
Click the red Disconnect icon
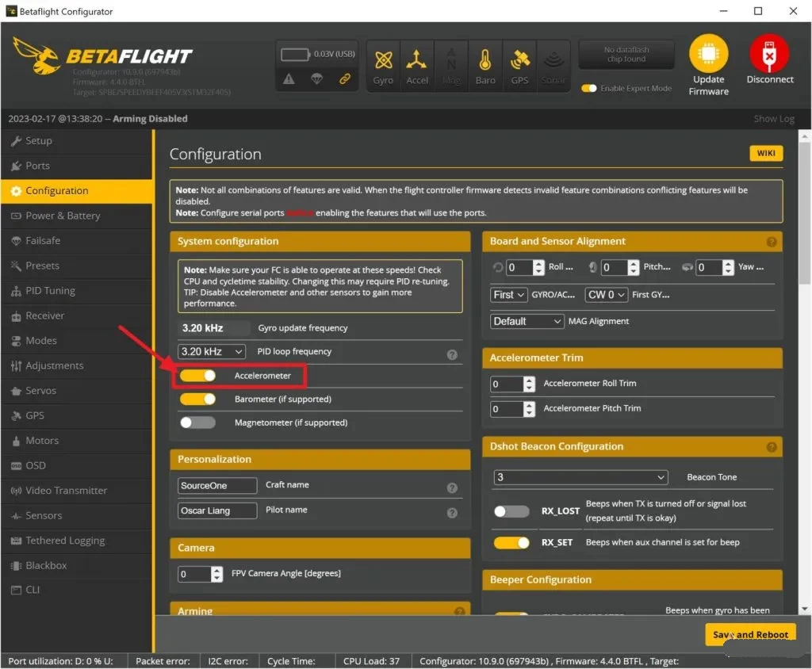[x=769, y=53]
